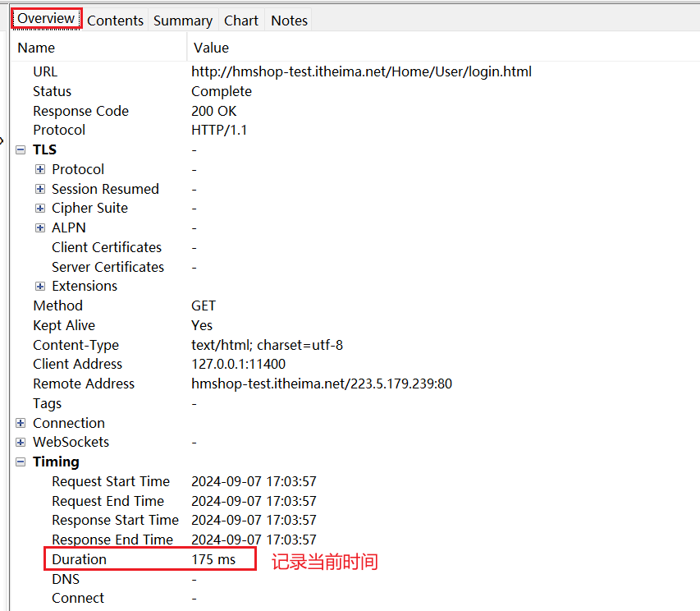Expand the Connection node
This screenshot has width=700, height=611.
21,423
